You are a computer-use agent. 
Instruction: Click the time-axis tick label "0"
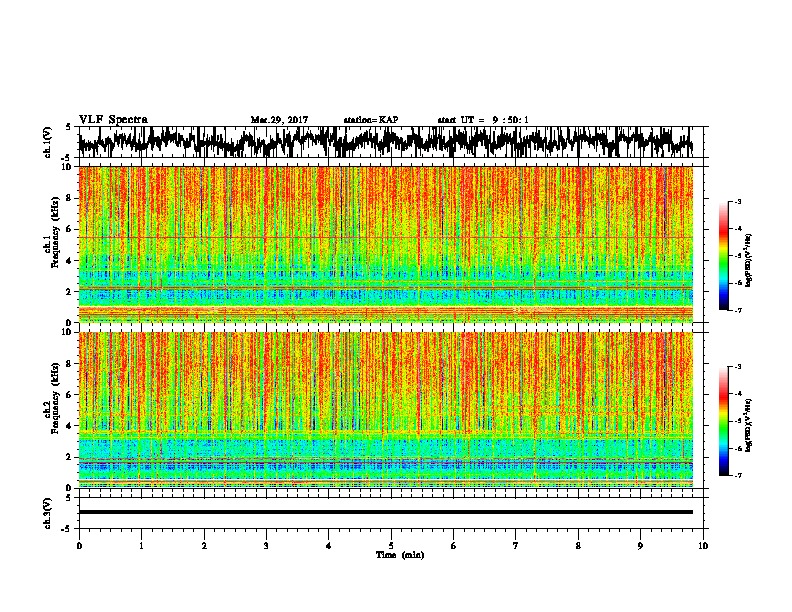79,546
